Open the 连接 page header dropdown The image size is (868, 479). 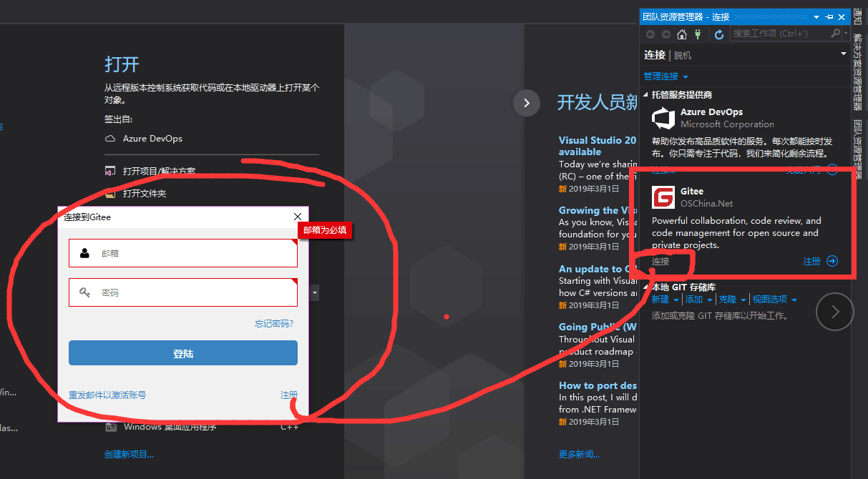[x=844, y=54]
